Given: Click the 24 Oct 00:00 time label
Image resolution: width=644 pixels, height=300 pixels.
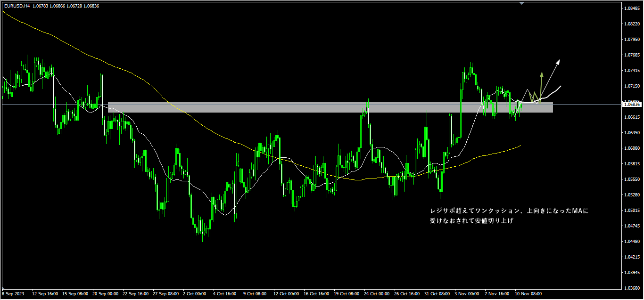Looking at the screenshot, I should (378, 294).
